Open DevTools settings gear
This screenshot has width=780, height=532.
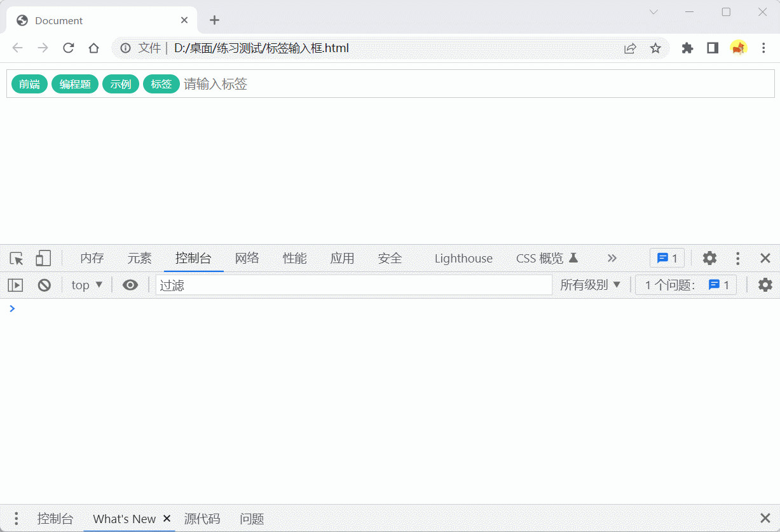coord(709,258)
